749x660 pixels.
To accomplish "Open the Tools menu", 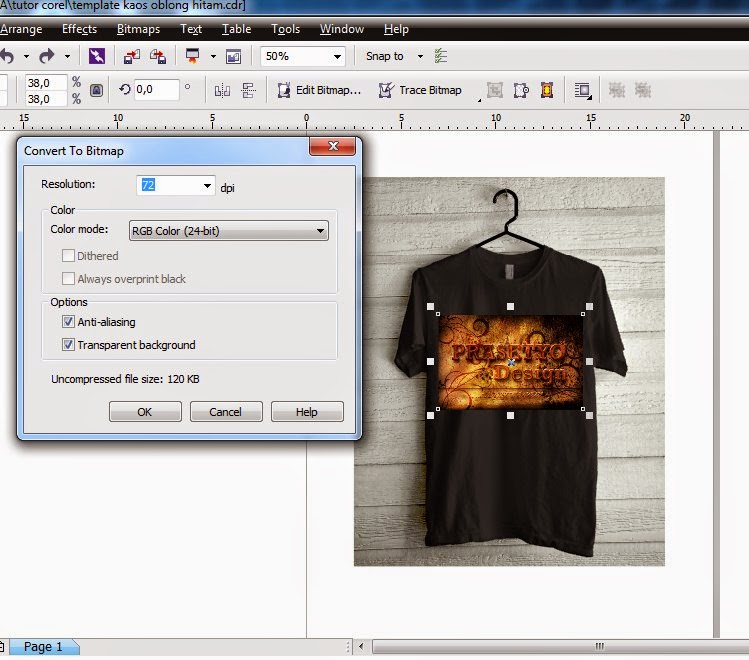I will pos(285,29).
